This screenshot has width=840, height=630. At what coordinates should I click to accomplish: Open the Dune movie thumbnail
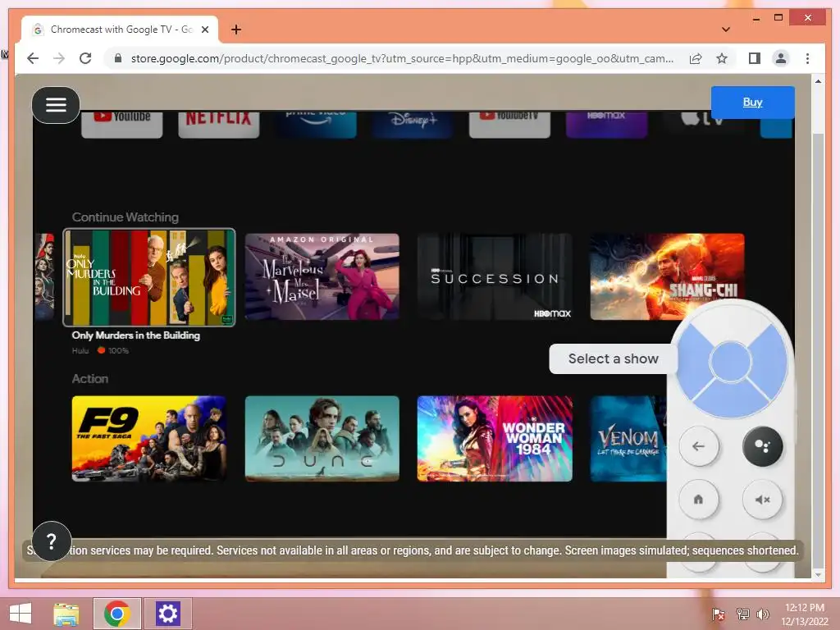coord(322,438)
